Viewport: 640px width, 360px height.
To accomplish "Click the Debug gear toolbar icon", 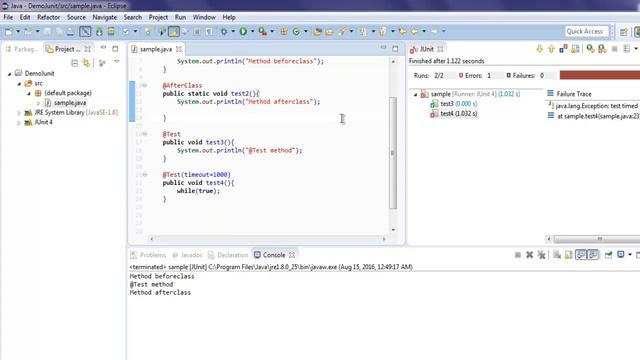I will tap(224, 31).
